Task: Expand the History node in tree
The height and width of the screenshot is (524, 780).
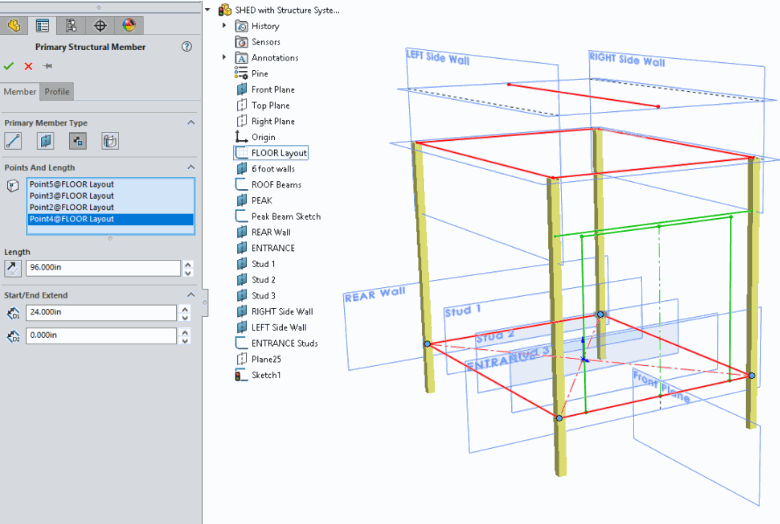Action: 225,26
